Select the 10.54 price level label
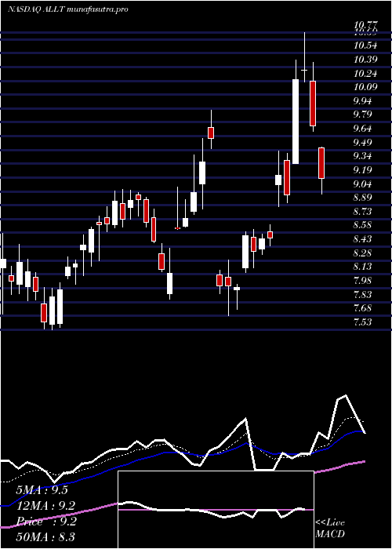This screenshot has width=392, height=549. pos(366,45)
